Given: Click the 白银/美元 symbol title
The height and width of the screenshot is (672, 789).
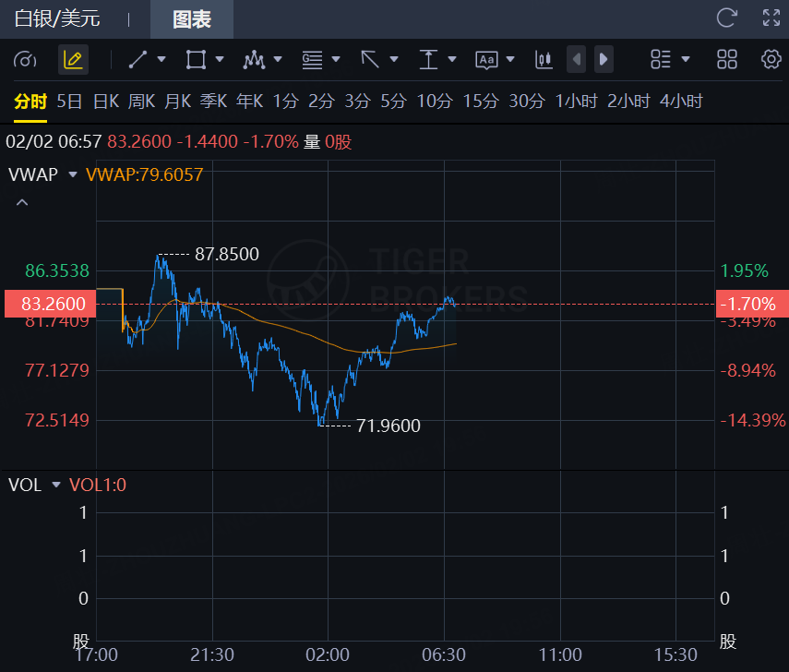Looking at the screenshot, I should pyautogui.click(x=57, y=18).
